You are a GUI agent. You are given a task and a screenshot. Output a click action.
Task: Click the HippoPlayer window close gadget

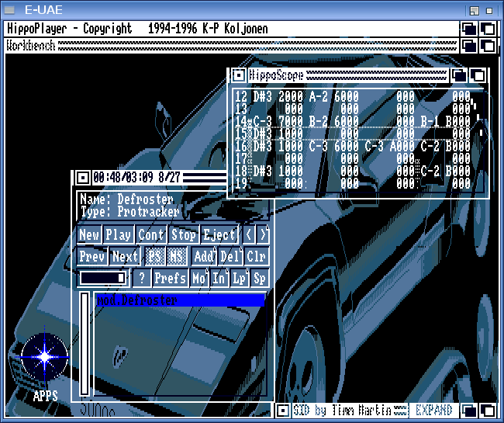click(x=83, y=178)
